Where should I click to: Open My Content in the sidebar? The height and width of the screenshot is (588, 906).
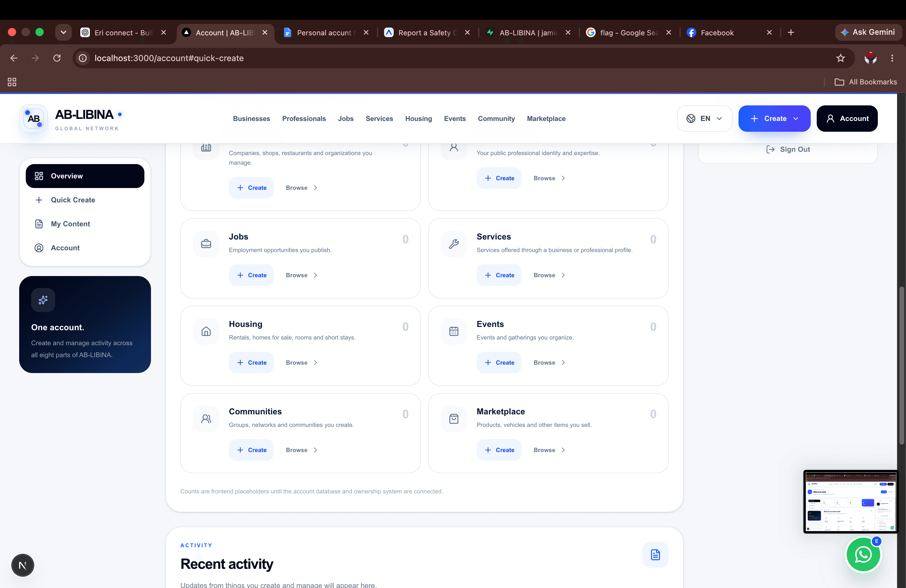tap(85, 224)
